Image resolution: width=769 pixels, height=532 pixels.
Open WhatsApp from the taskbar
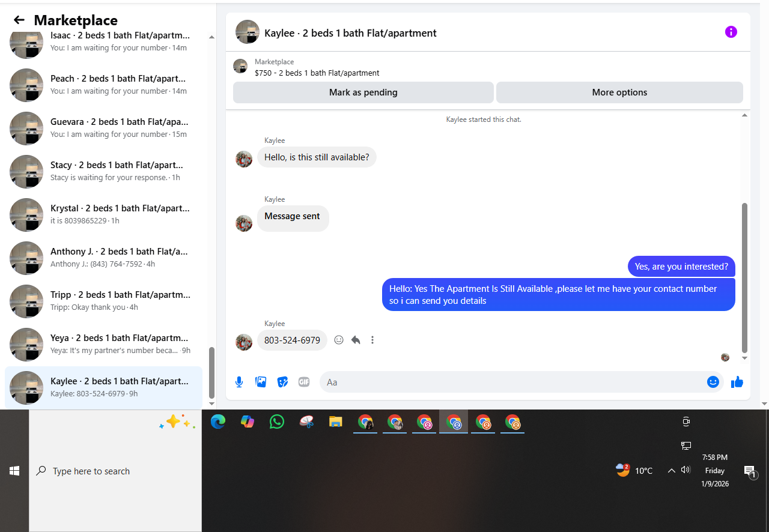pyautogui.click(x=277, y=422)
